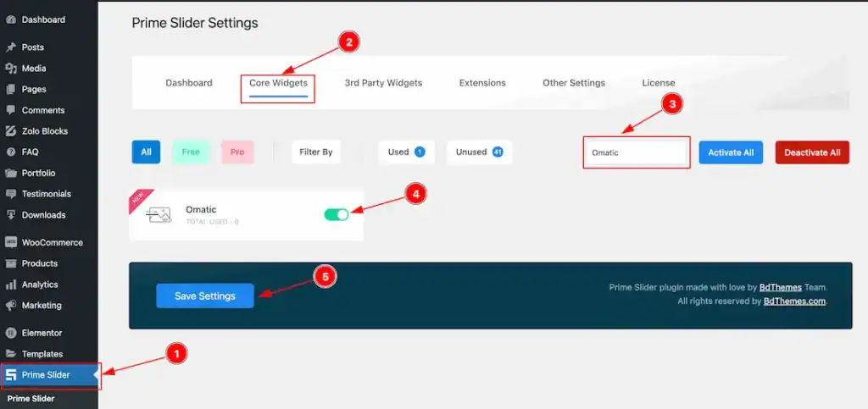
Task: Select Prime Slider submenu item at bottom
Action: coord(31,399)
